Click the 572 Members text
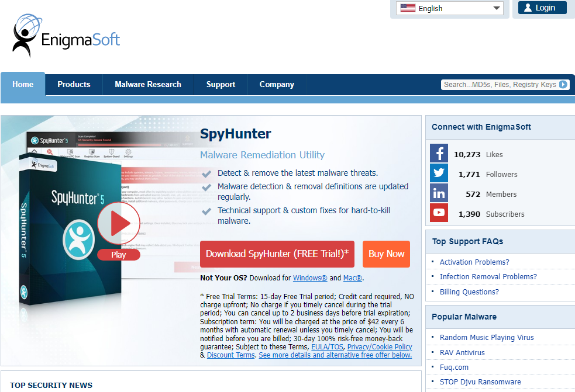 pyautogui.click(x=491, y=194)
